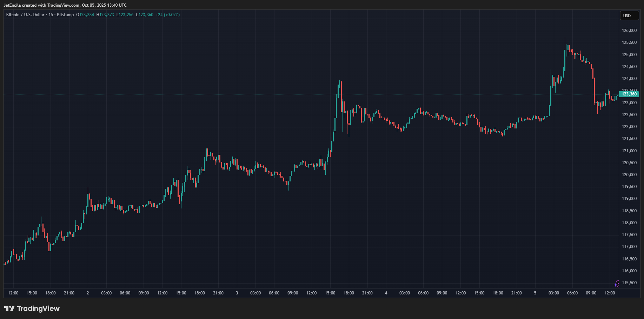Click the 123,360 current price label
The image size is (644, 319).
click(629, 94)
